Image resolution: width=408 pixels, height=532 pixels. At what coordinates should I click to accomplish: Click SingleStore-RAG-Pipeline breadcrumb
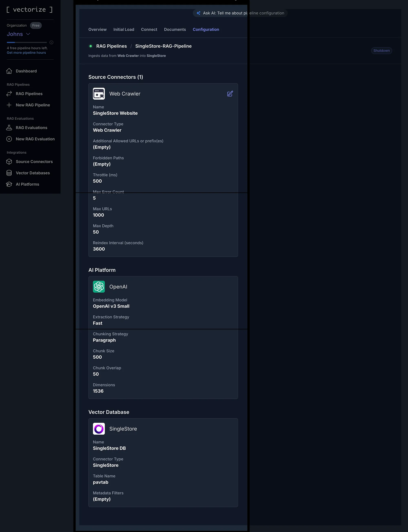click(x=163, y=46)
